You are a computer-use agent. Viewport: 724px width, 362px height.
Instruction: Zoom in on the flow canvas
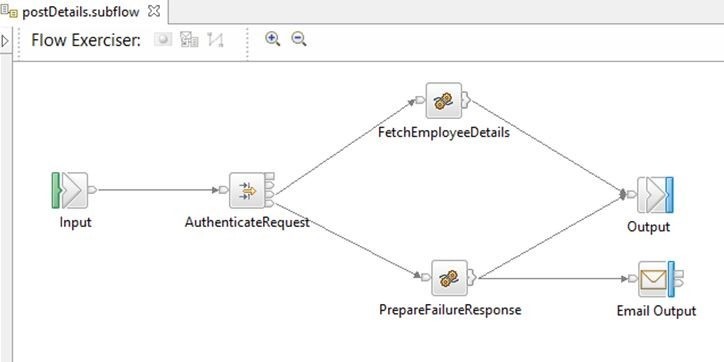point(272,39)
